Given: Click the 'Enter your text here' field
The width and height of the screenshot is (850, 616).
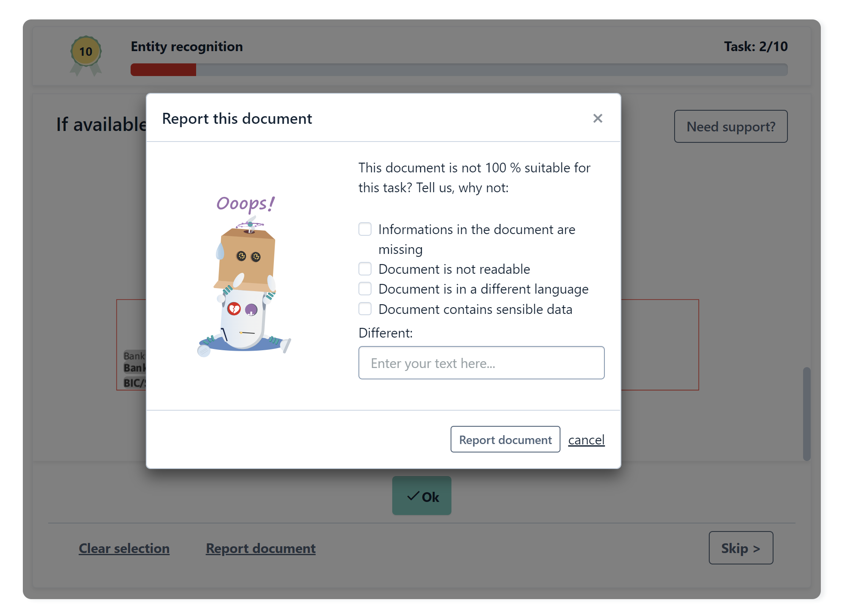Looking at the screenshot, I should click(x=481, y=363).
